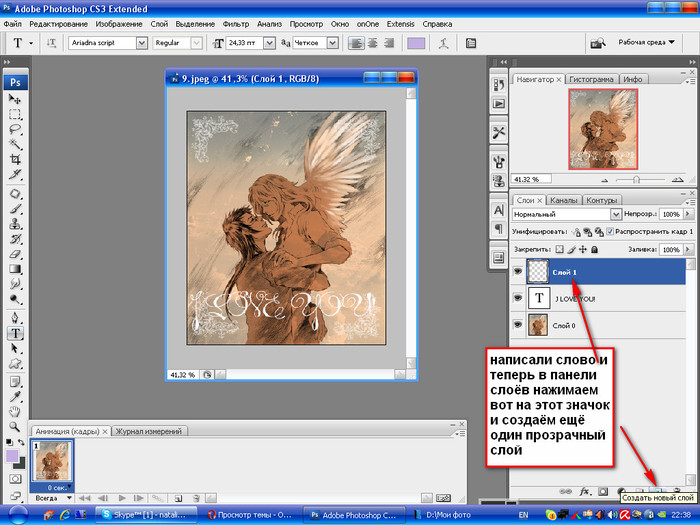This screenshot has height=525, width=700.
Task: Toggle visibility of the J LOVE YOU! text layer
Action: point(517,298)
